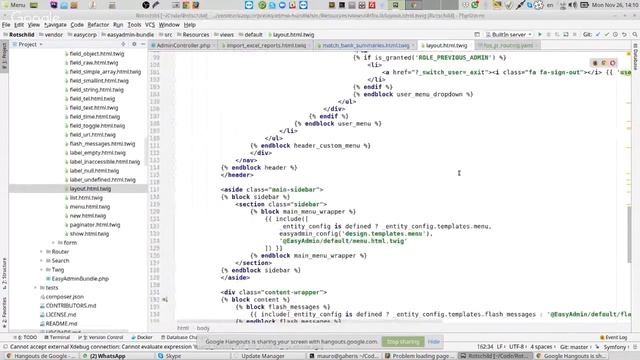
Task: Click the editor vertical scrollbar
Action: pyautogui.click(x=629, y=235)
